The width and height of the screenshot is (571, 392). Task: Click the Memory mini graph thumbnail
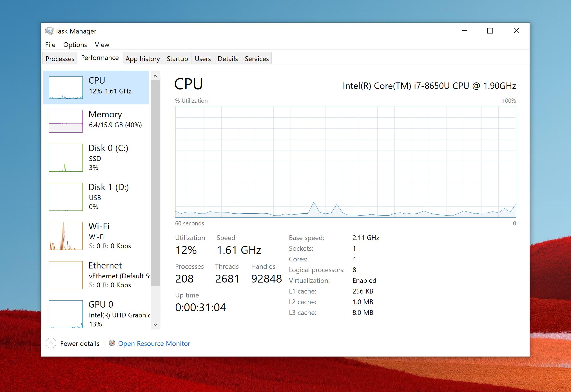click(x=66, y=121)
